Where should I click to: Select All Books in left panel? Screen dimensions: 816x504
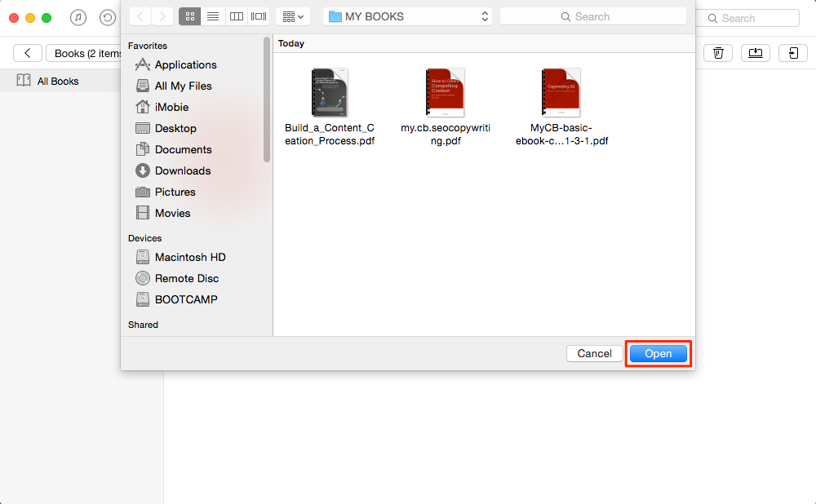[58, 81]
